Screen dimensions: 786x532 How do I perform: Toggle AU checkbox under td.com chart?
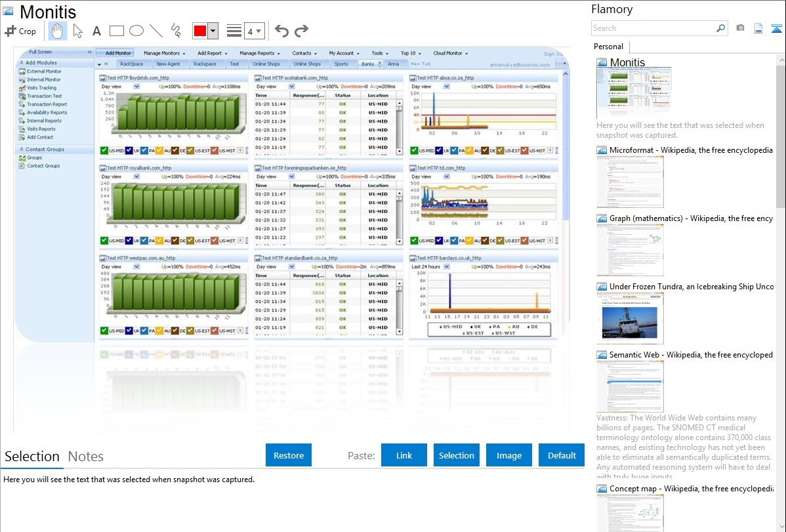pyautogui.click(x=468, y=241)
